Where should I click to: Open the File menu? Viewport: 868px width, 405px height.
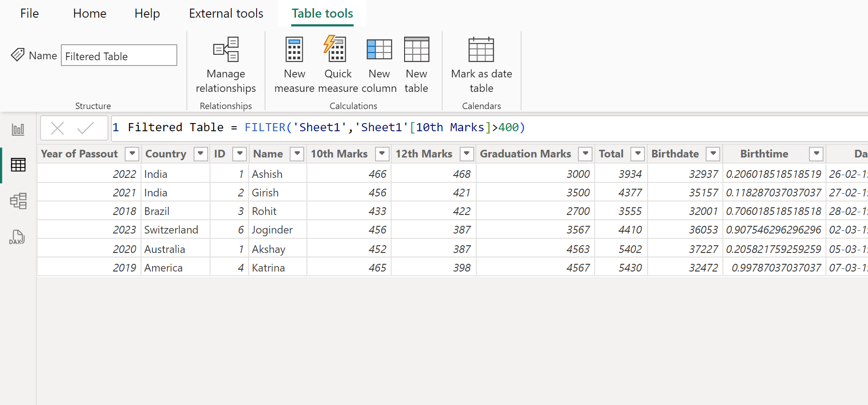29,14
